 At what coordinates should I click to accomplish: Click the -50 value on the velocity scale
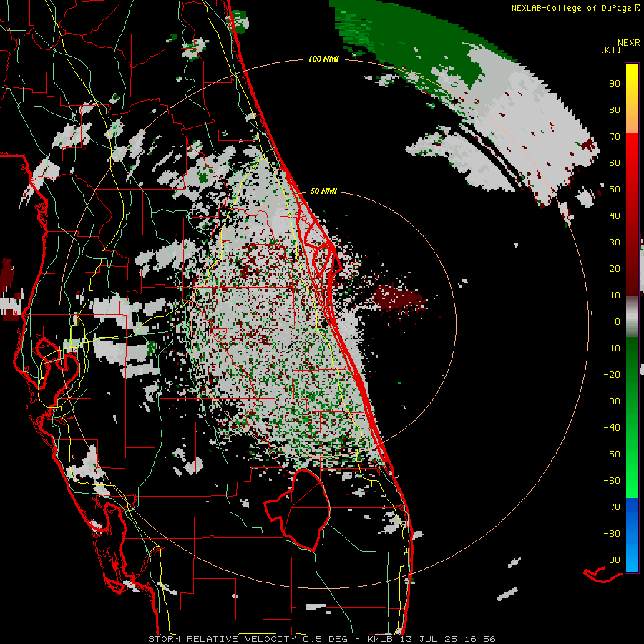coord(612,454)
